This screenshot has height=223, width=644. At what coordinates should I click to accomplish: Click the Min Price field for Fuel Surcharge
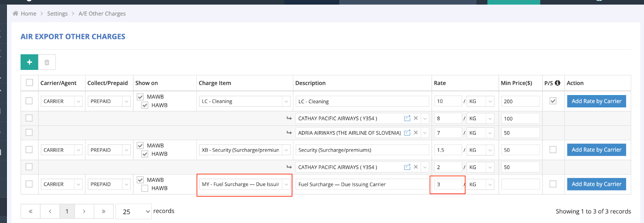click(x=520, y=184)
